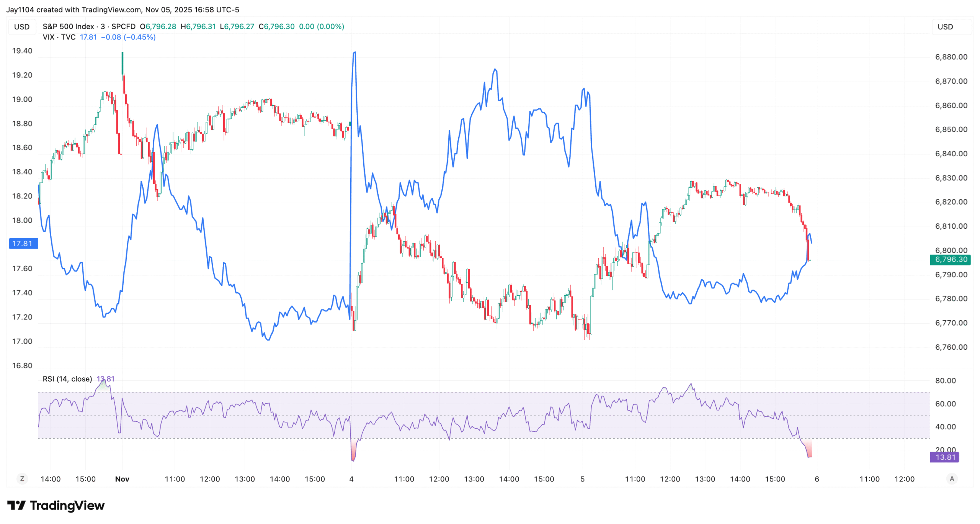The image size is (980, 524).
Task: Click the Z timezone button on the time axis
Action: 22,478
